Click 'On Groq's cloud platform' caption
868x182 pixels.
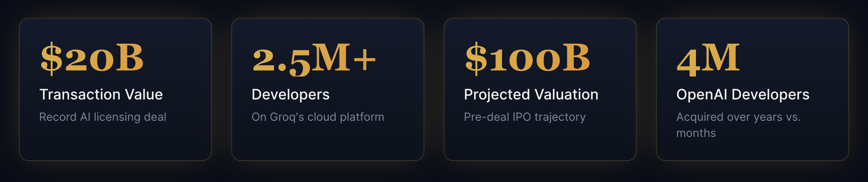pos(318,117)
